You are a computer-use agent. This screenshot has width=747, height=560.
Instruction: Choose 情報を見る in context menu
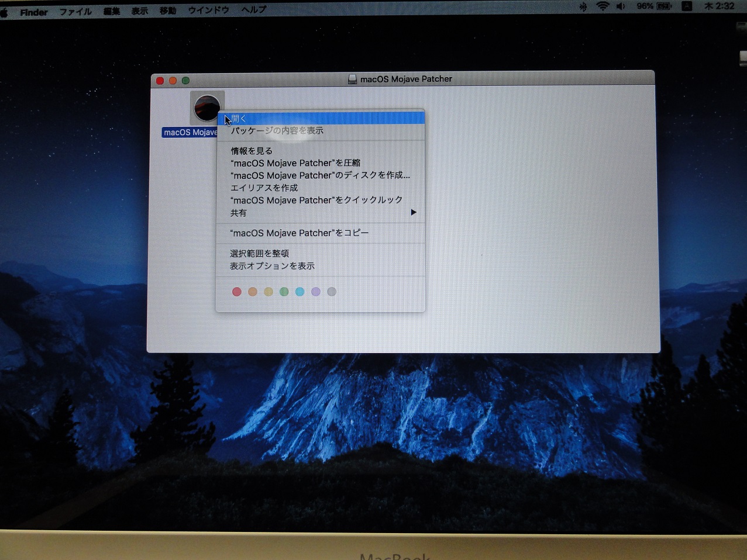(321, 151)
